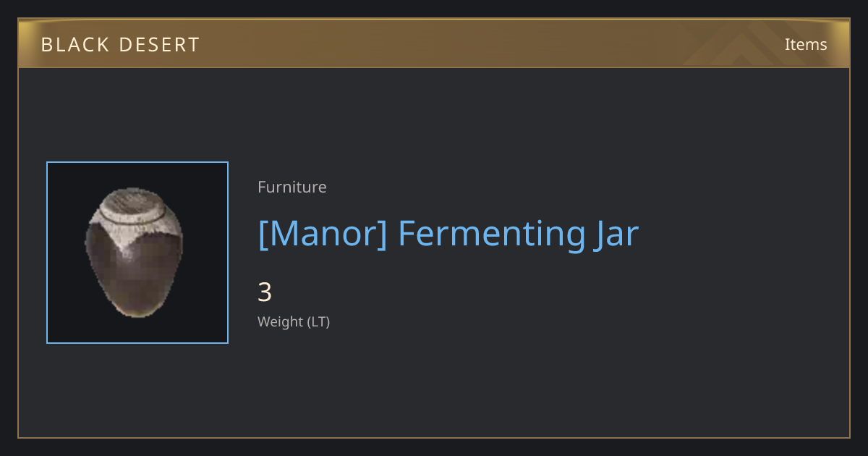The image size is (868, 456).
Task: Click the jar's tan base
Action: (x=135, y=310)
